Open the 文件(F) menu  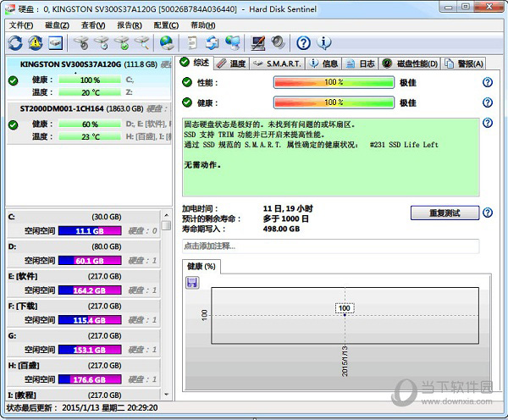coord(21,25)
